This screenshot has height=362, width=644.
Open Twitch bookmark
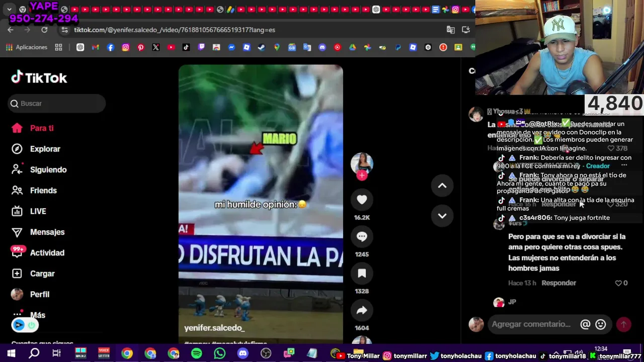pos(201,47)
